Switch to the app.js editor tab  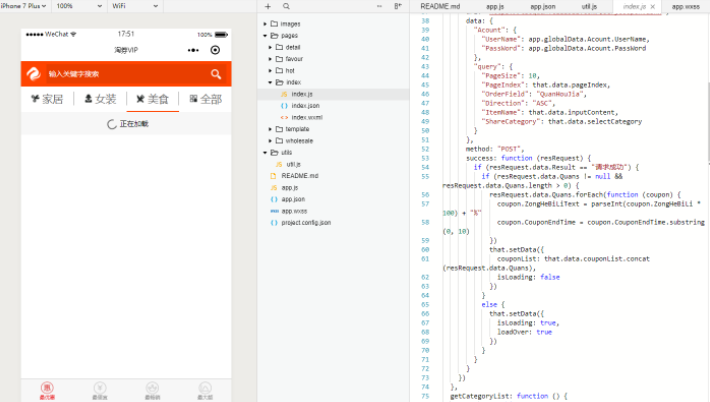(495, 6)
